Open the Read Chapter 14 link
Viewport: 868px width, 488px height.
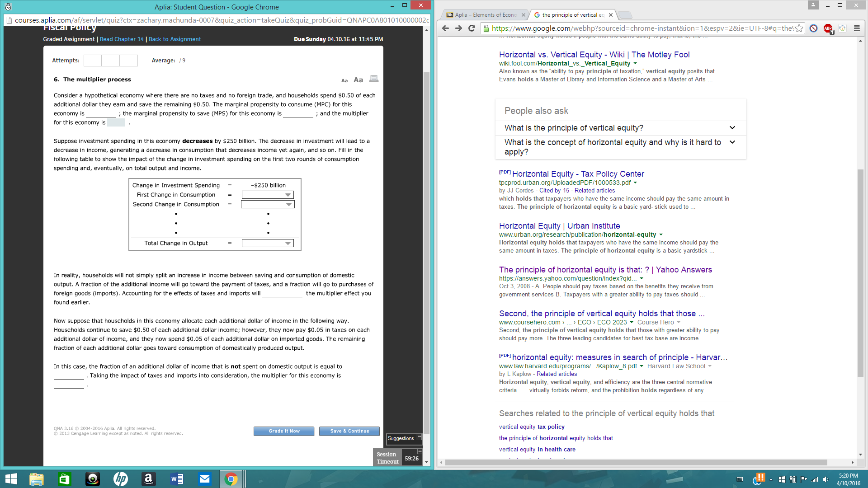[122, 39]
